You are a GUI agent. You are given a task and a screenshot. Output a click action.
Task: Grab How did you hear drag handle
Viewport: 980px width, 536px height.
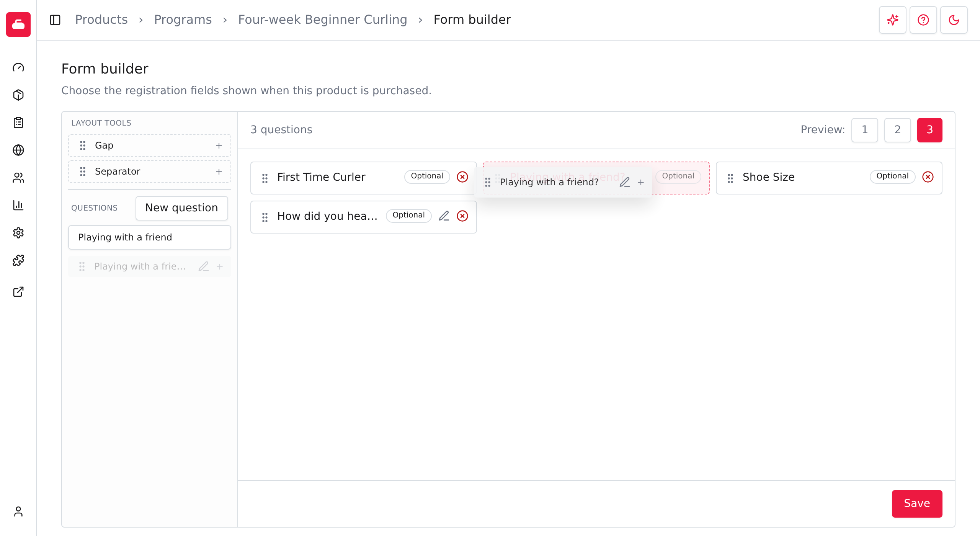click(265, 217)
